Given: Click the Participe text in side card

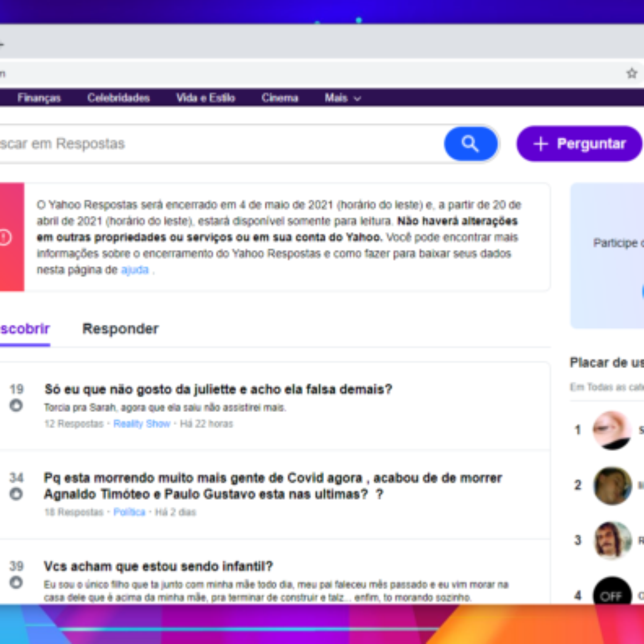Looking at the screenshot, I should (618, 243).
